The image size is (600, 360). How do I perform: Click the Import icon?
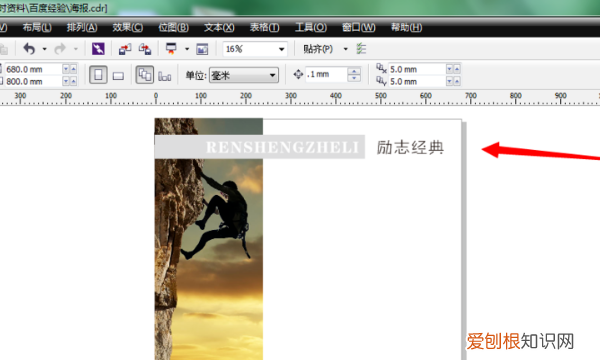click(x=125, y=49)
